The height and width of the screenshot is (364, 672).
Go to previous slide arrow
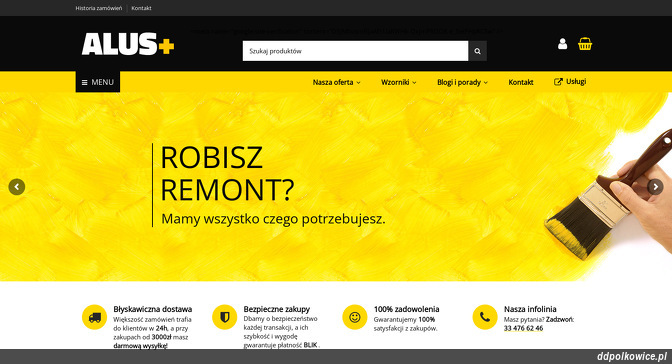[17, 187]
